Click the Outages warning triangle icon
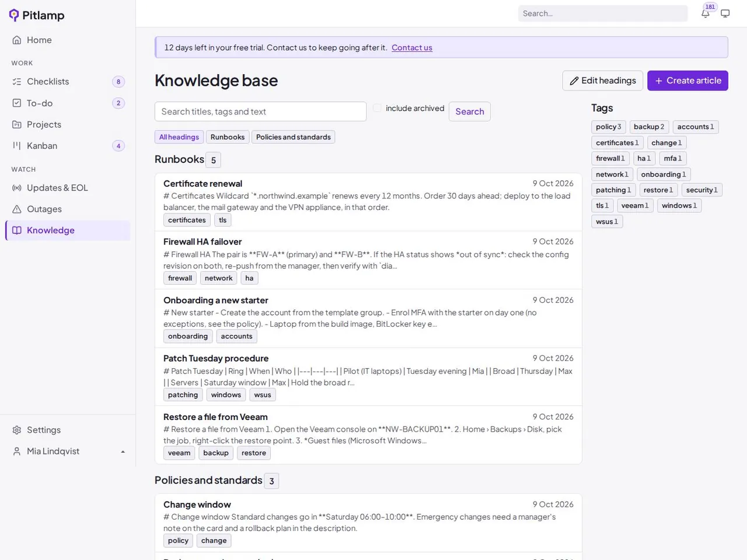 pos(17,209)
